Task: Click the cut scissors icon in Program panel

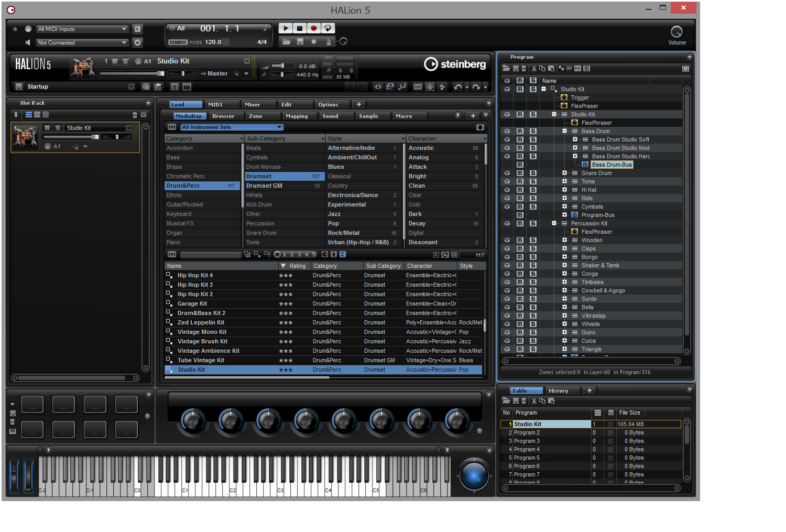Action: click(534, 69)
